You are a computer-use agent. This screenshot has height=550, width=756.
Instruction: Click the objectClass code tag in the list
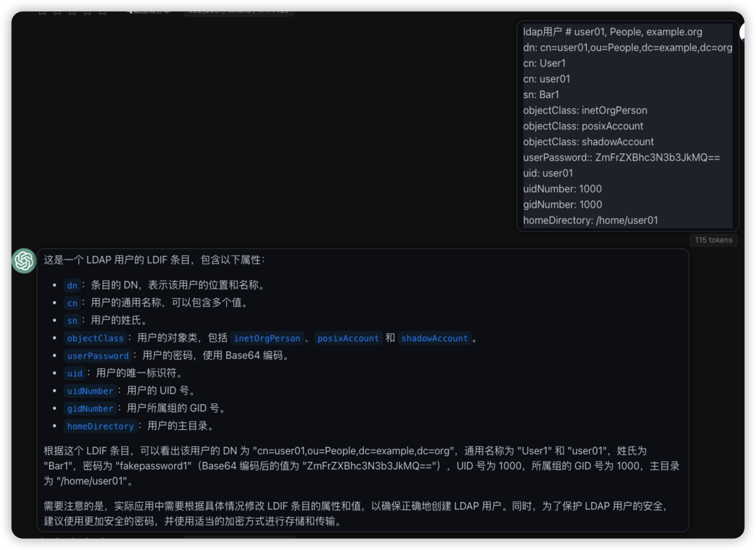pos(96,338)
